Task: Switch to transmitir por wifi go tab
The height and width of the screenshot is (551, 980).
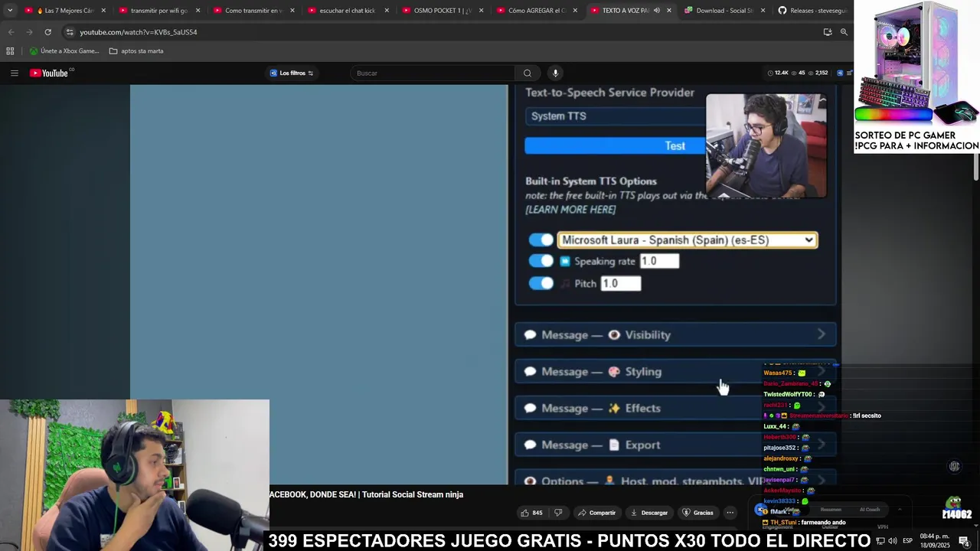Action: click(x=159, y=11)
